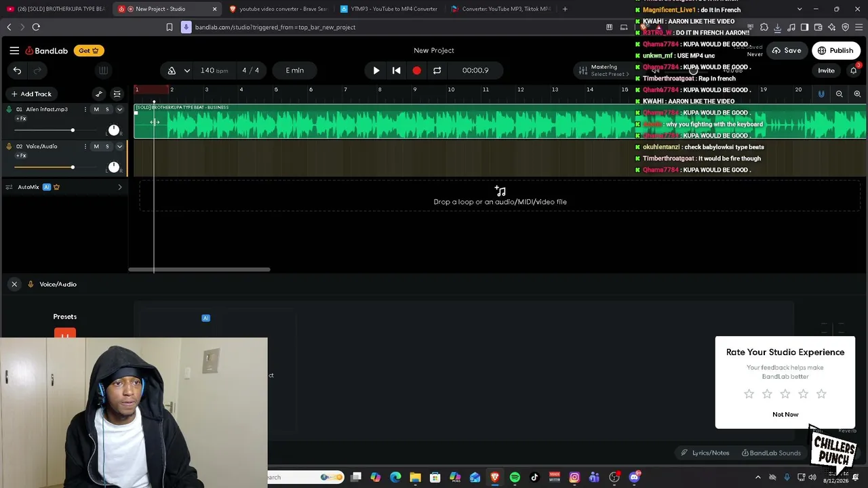868x488 pixels.
Task: Expand the AutoMix panel arrow
Action: [x=120, y=187]
